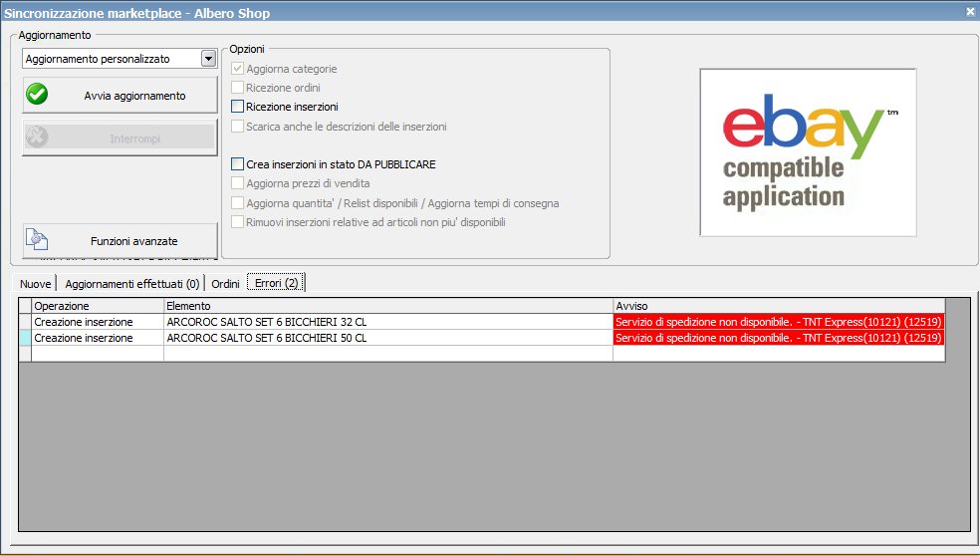The image size is (980, 556).
Task: Switch to the Ordini tab
Action: 225,284
